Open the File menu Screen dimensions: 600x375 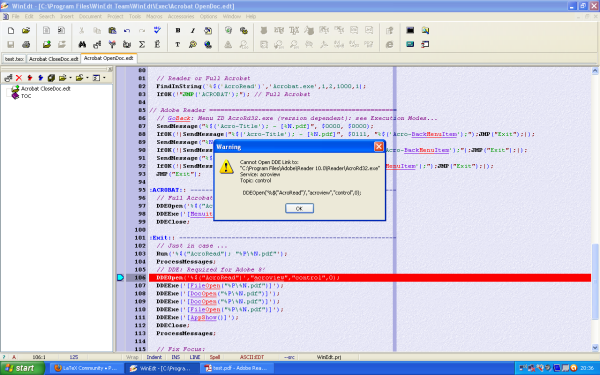pyautogui.click(x=15, y=16)
